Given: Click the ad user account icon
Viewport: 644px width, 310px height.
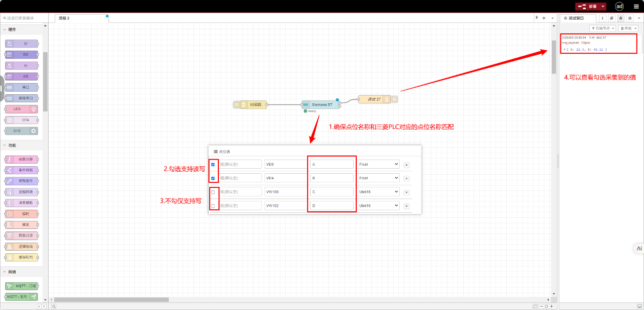Looking at the screenshot, I should 619,7.
